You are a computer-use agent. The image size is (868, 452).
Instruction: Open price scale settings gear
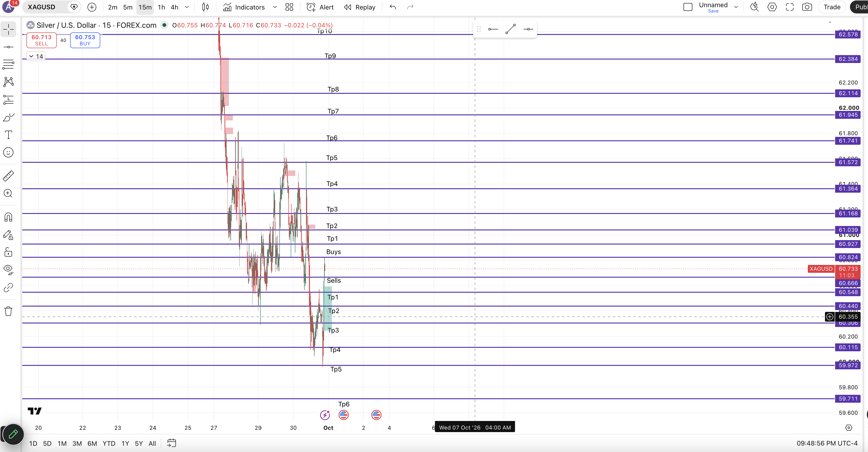click(849, 428)
